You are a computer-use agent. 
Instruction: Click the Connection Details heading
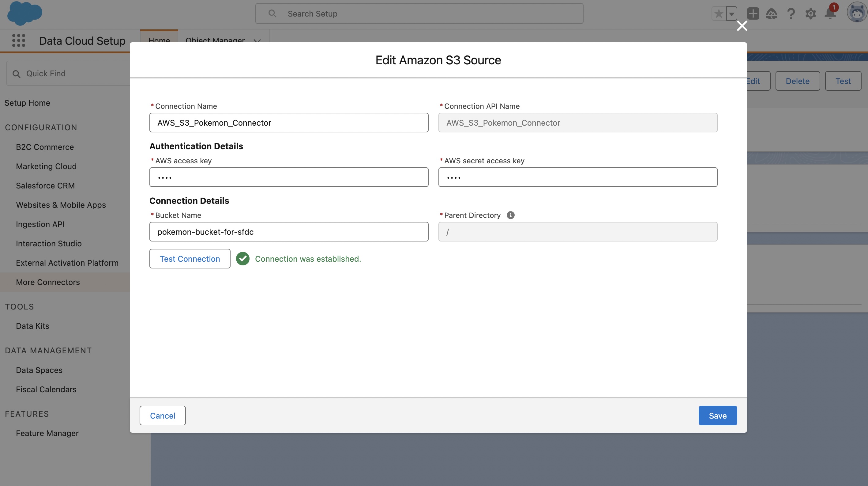tap(189, 201)
